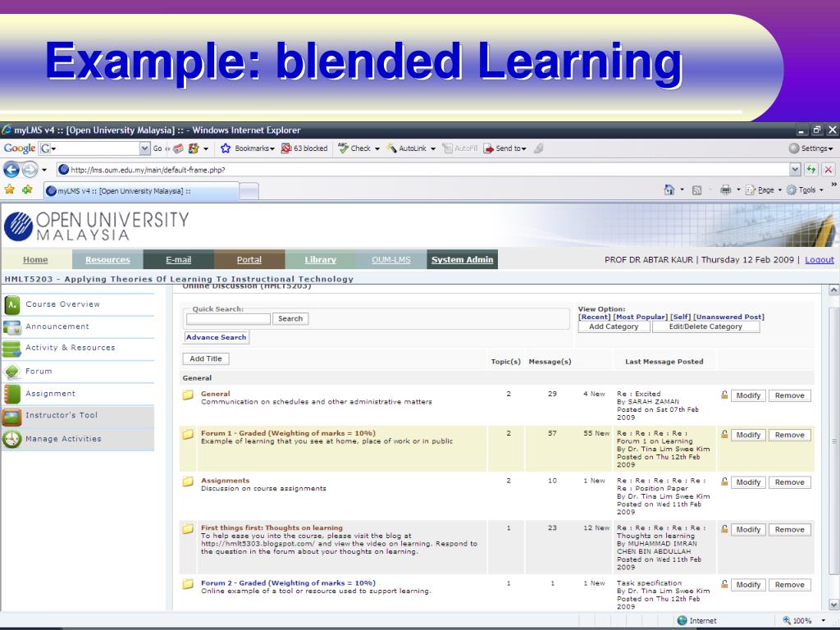Viewport: 840px width, 630px height.
Task: Open the Forum sidebar icon
Action: coord(11,372)
